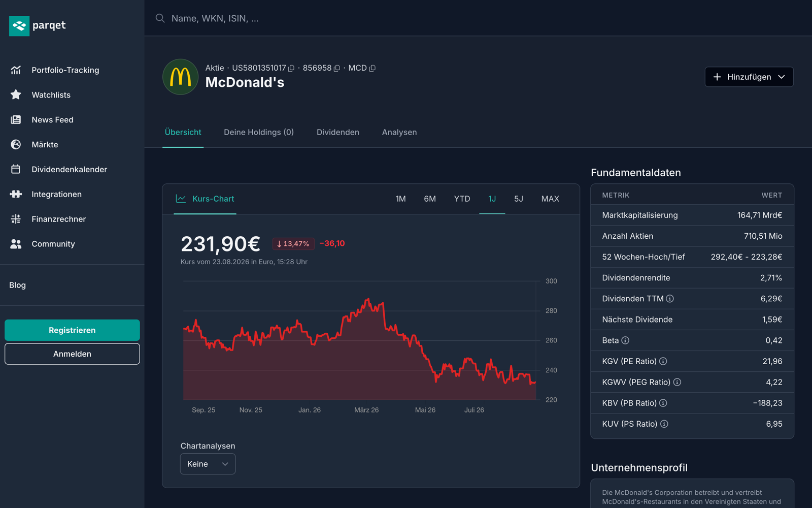Set chart range to YTD
This screenshot has height=508, width=812.
(x=462, y=199)
